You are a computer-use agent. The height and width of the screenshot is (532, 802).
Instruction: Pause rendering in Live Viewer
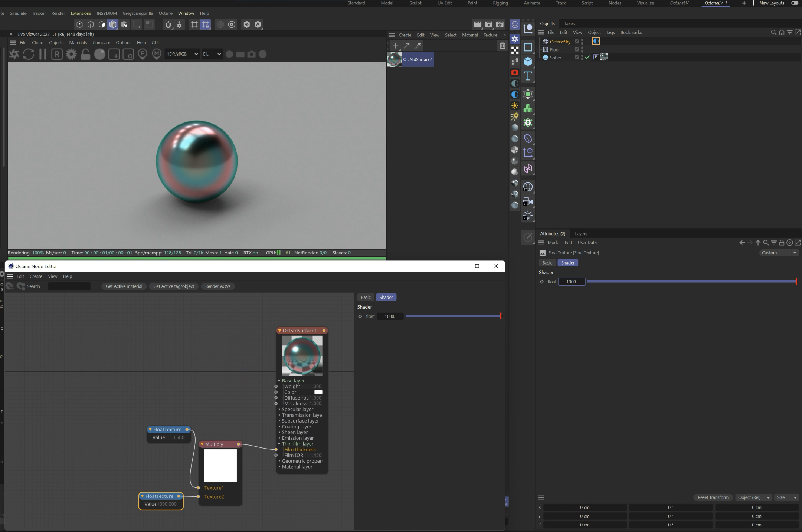tap(43, 54)
